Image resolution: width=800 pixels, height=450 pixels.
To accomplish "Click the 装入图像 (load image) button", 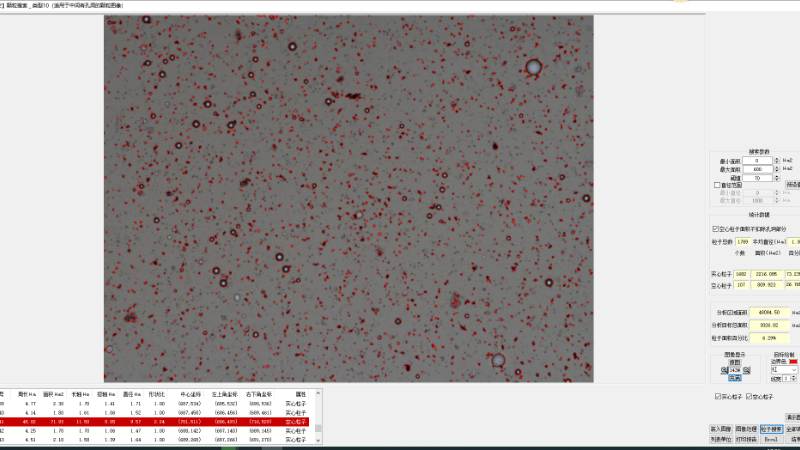I will (x=719, y=428).
